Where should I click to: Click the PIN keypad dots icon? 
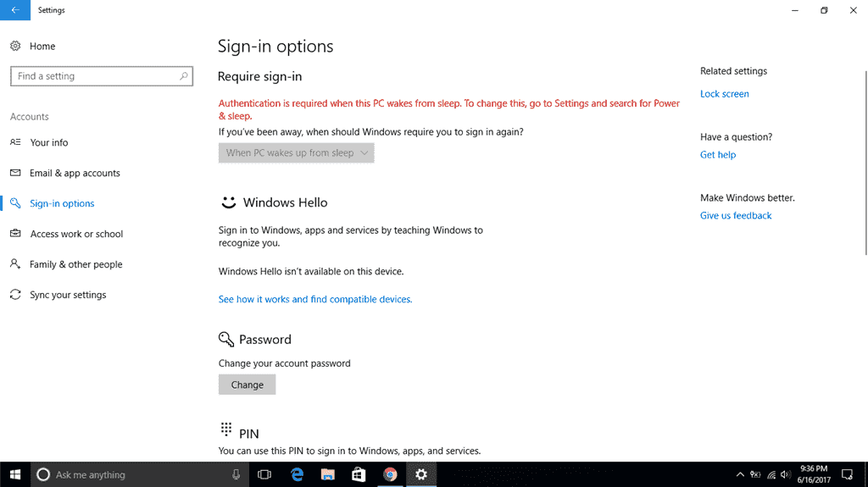coord(225,429)
